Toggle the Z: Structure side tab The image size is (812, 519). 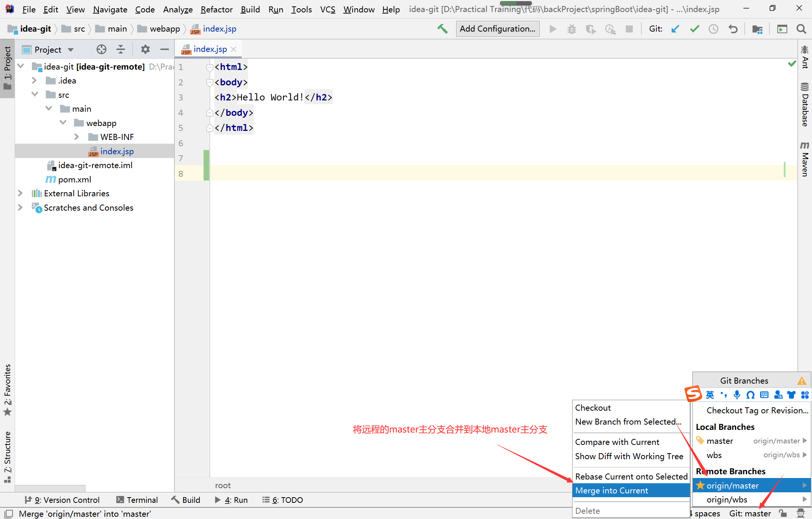(8, 457)
